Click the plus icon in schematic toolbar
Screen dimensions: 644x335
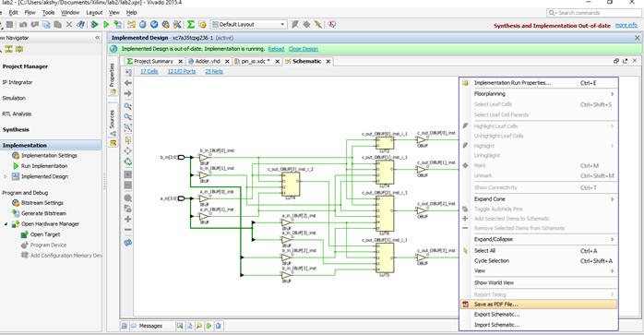click(x=128, y=219)
